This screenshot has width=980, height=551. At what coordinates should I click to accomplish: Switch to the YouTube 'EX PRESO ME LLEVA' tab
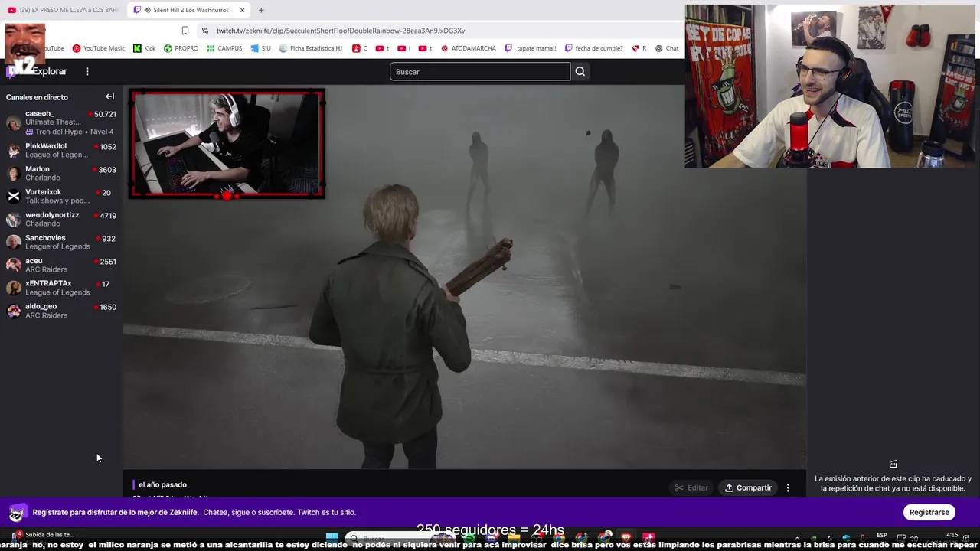[63, 10]
